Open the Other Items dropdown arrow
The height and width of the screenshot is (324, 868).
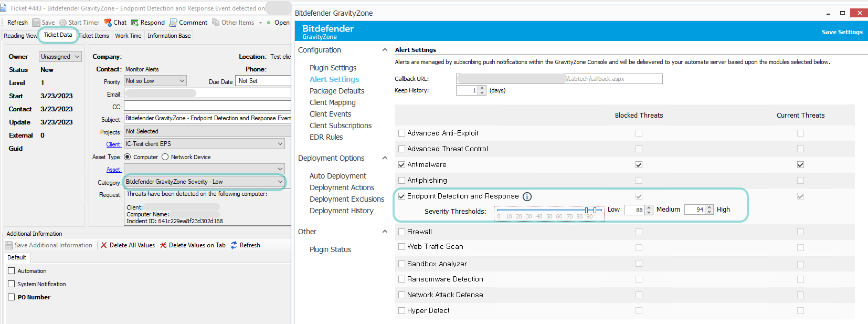click(260, 23)
